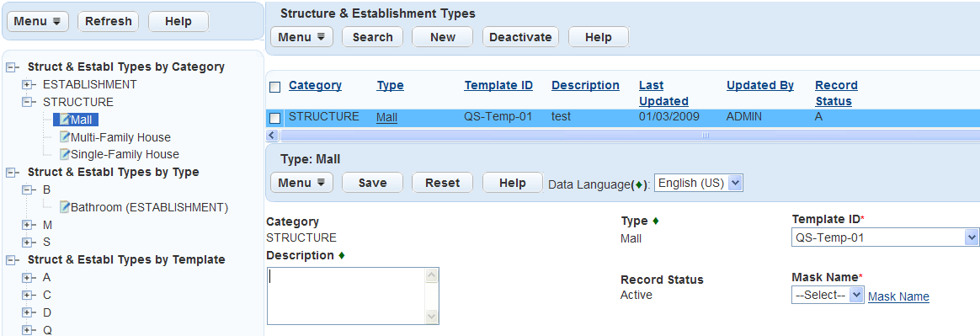Image resolution: width=980 pixels, height=336 pixels.
Task: Expand the ESTABLISHMENT tree node
Action: [27, 84]
